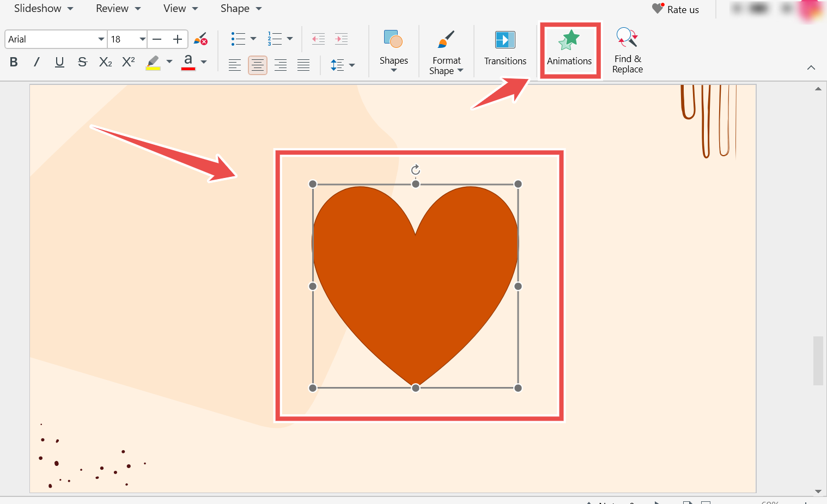The width and height of the screenshot is (827, 504).
Task: Open the Transitions panel
Action: click(x=505, y=50)
